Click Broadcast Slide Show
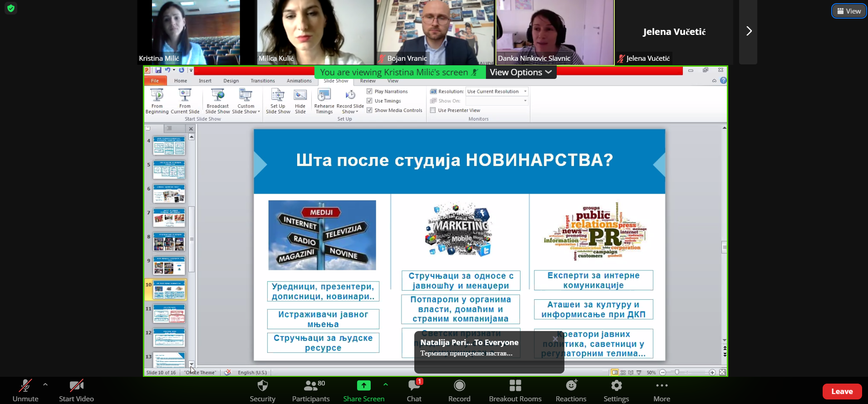This screenshot has width=868, height=404. (x=218, y=101)
